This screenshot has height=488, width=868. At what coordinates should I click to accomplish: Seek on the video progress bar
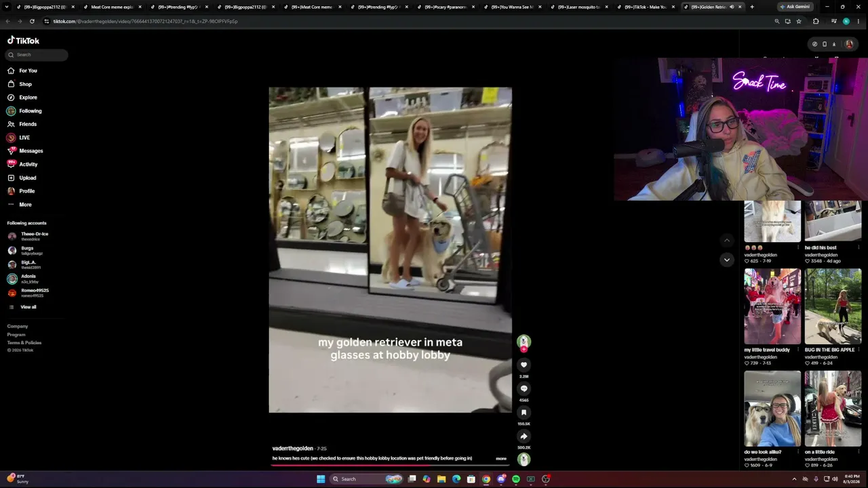(x=390, y=465)
